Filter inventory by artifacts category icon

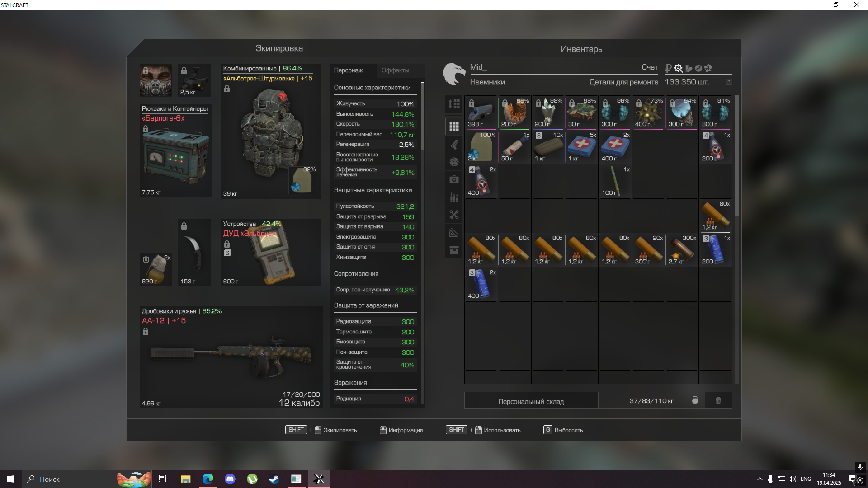pyautogui.click(x=454, y=162)
